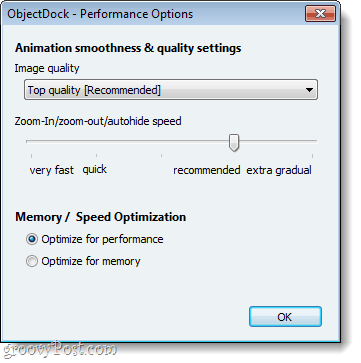Image resolution: width=361 pixels, height=363 pixels.
Task: Click the Top quality [Recommended] combo box text
Action: [94, 90]
